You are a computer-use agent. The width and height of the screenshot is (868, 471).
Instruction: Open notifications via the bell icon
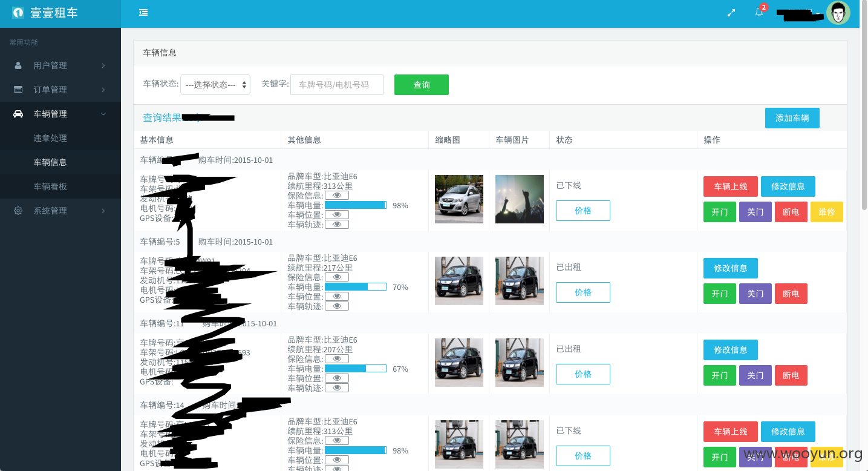(x=759, y=12)
